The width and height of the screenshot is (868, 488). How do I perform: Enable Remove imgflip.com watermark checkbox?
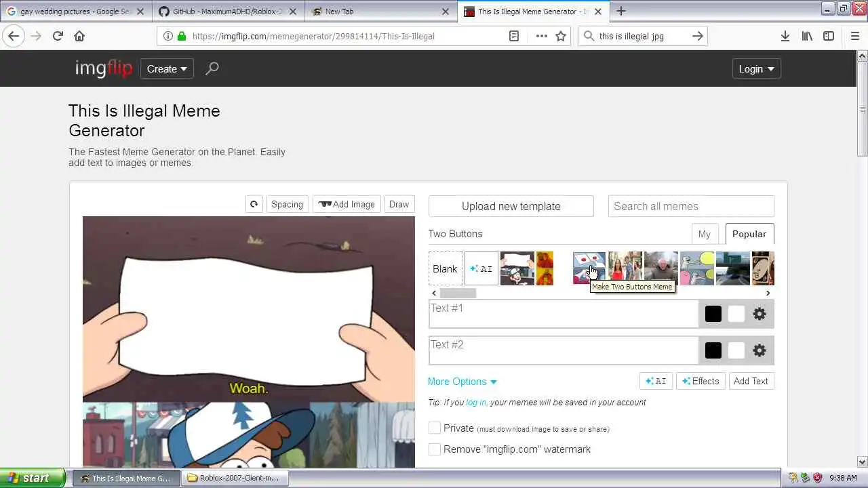435,449
